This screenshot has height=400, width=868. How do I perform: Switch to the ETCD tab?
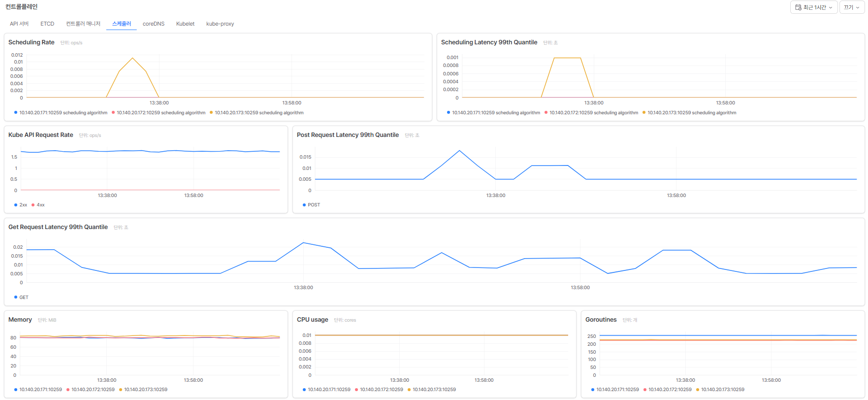[x=47, y=24]
